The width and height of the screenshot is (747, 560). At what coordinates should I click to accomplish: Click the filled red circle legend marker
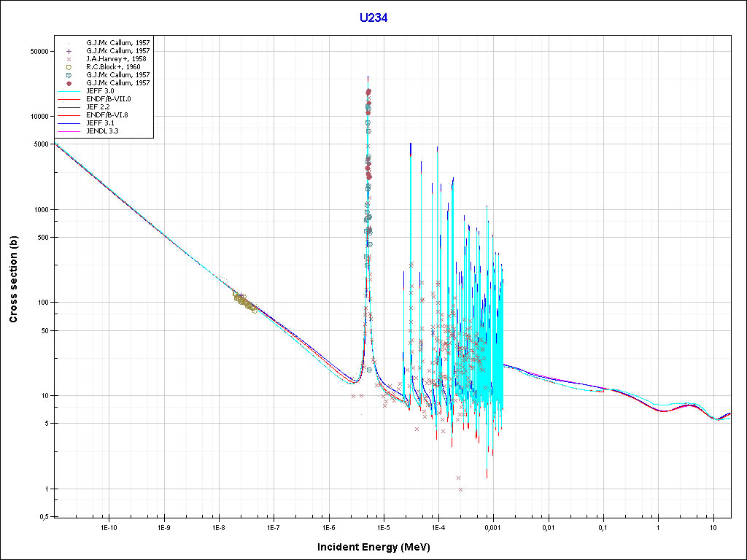[69, 83]
